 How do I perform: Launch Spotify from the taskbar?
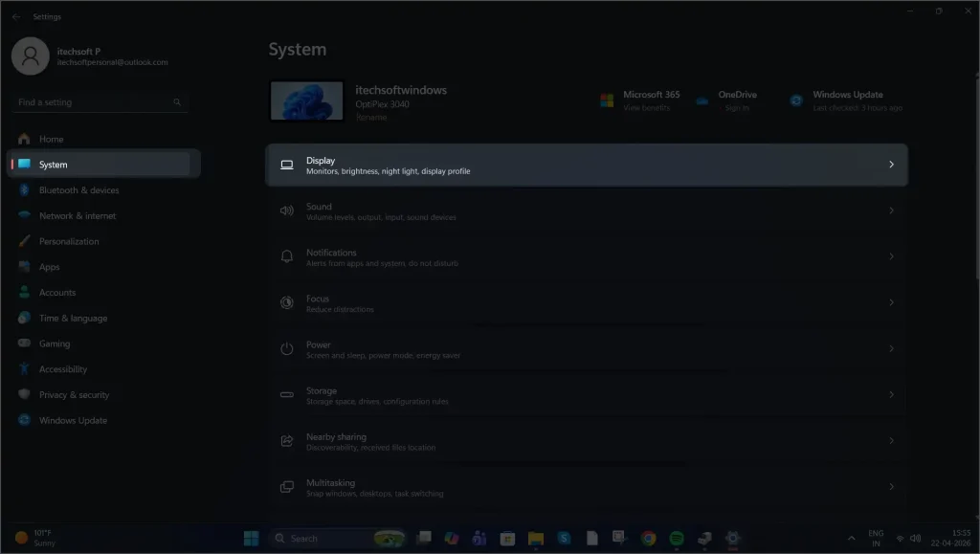pos(675,538)
